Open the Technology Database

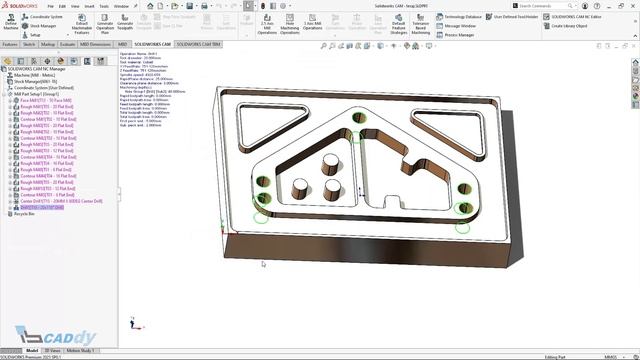[459, 17]
